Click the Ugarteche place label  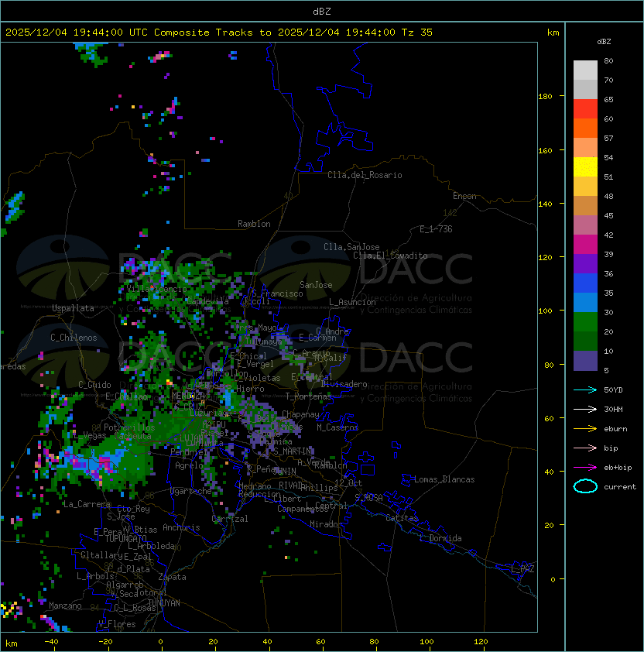[191, 491]
